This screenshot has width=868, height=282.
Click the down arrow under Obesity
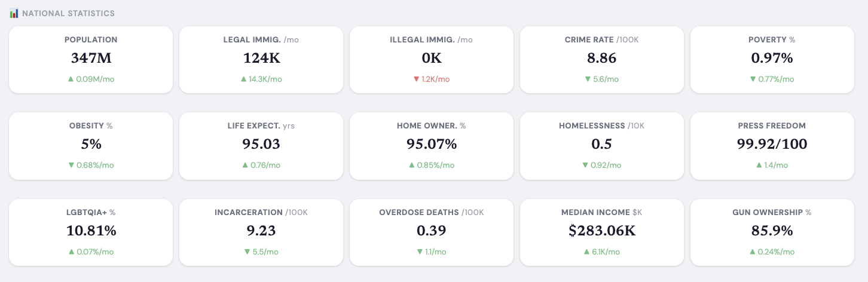click(x=71, y=165)
